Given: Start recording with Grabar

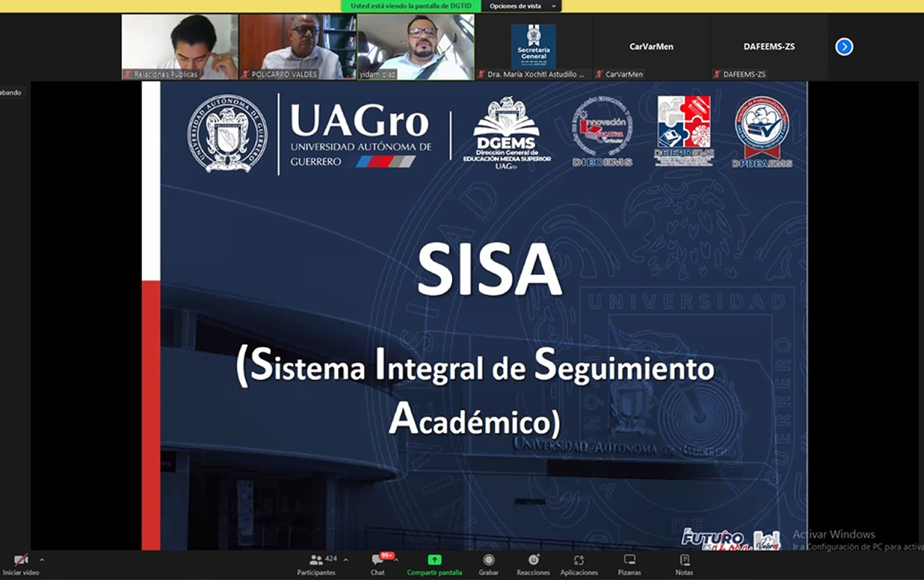Looking at the screenshot, I should [x=489, y=565].
